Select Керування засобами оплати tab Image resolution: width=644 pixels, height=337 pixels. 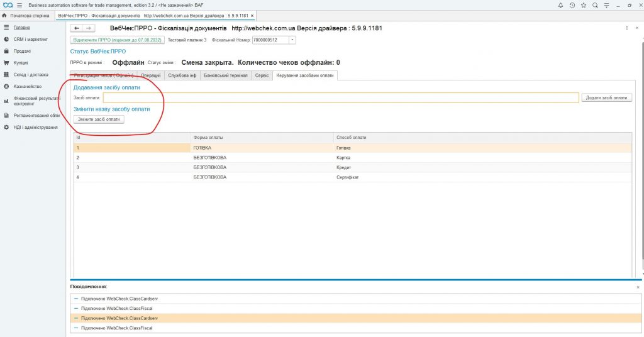click(x=305, y=75)
